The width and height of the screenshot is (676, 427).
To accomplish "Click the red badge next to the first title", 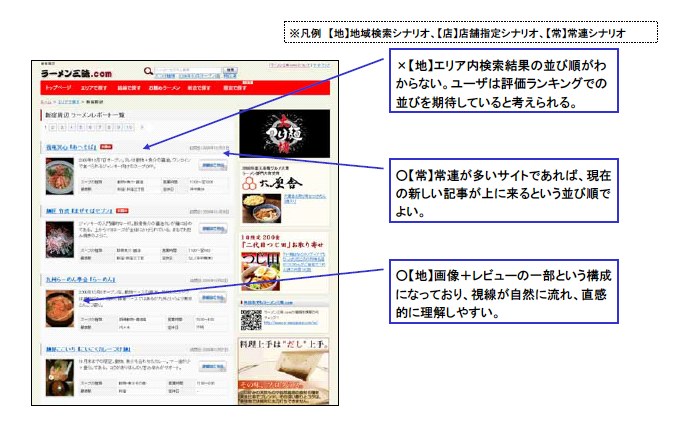I will [x=106, y=147].
